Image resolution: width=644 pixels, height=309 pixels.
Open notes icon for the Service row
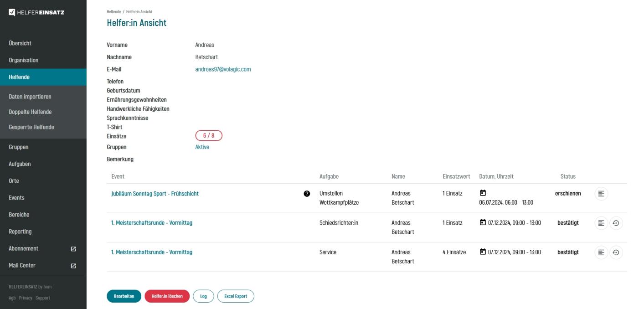601,252
